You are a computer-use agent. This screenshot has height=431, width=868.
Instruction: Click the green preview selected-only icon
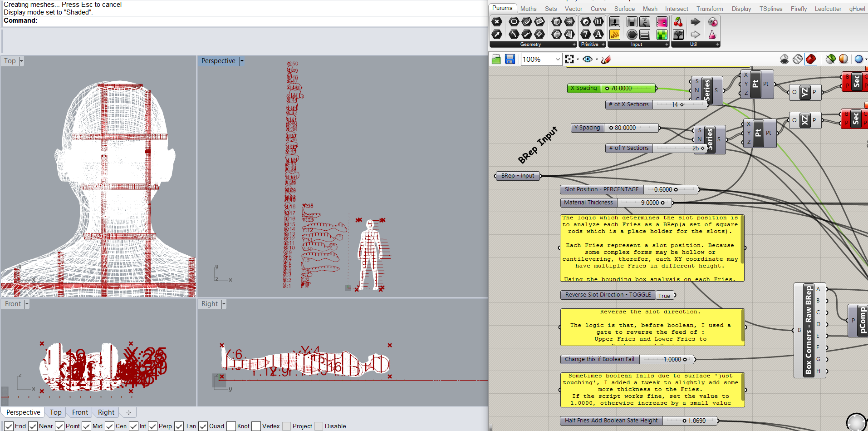[x=831, y=59]
